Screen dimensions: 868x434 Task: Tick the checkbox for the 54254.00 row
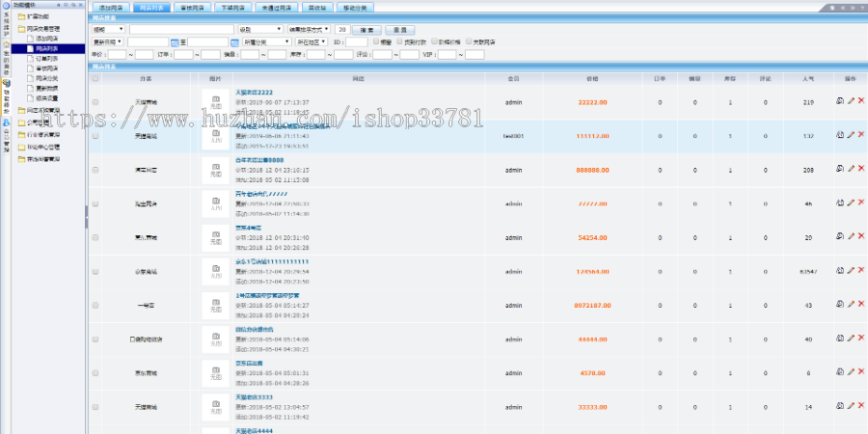pos(95,237)
